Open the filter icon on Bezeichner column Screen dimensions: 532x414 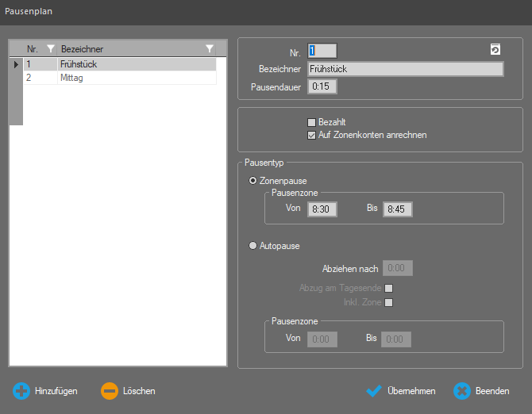click(x=210, y=49)
